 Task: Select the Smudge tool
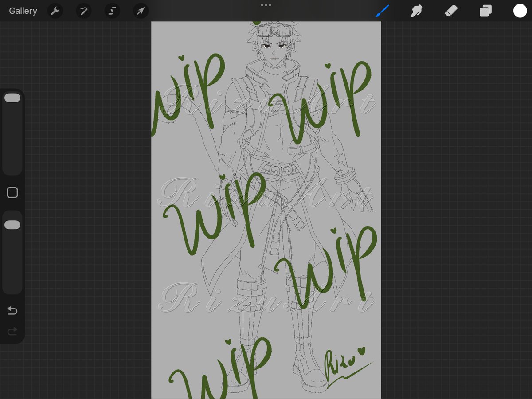point(416,11)
